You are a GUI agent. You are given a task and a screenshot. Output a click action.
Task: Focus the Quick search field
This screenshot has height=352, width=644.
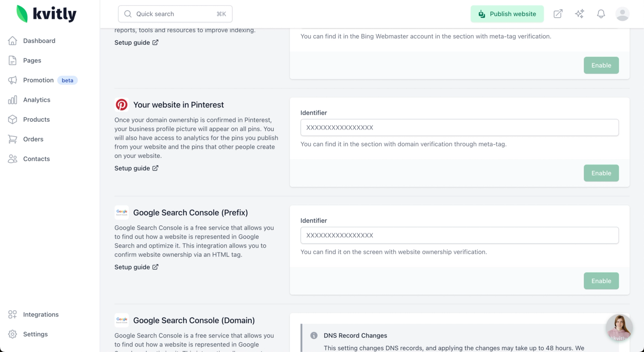[175, 14]
